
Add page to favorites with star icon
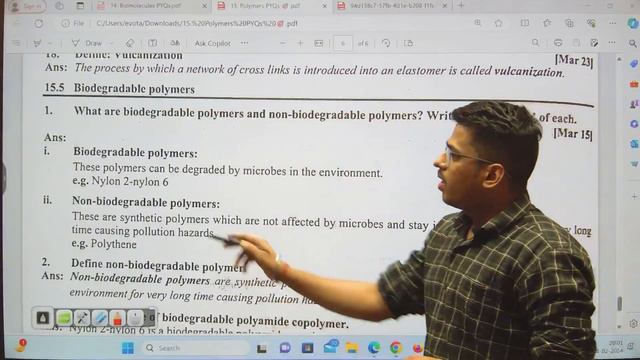coord(498,23)
